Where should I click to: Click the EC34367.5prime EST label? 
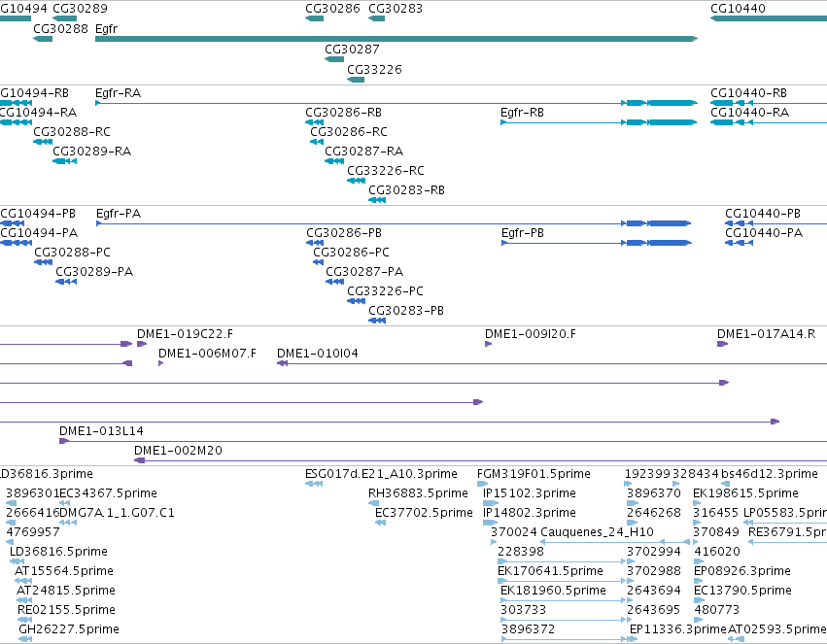[109, 493]
